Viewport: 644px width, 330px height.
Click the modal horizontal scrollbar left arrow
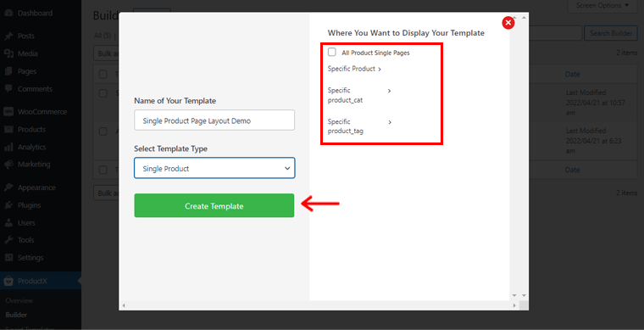pos(123,305)
